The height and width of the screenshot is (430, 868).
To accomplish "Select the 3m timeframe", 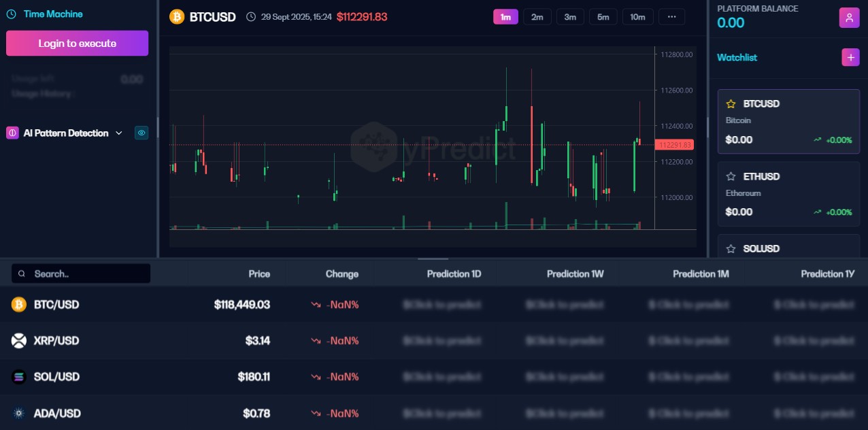I will click(x=570, y=17).
